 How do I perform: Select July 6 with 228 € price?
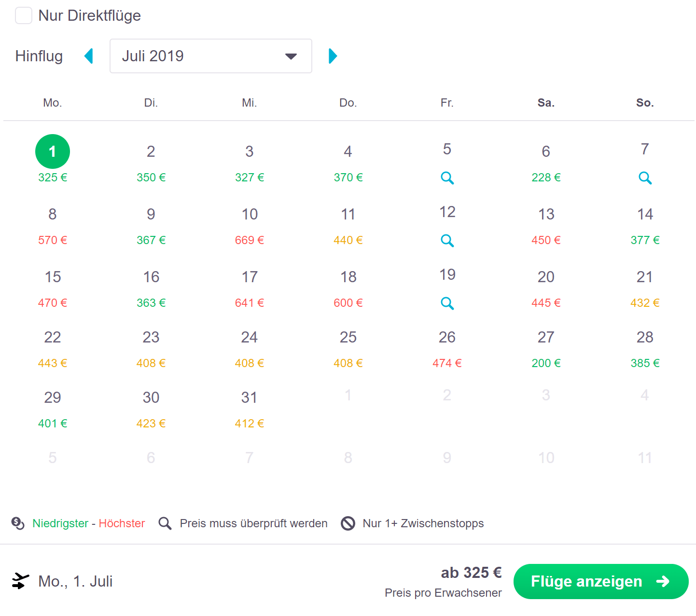click(546, 163)
